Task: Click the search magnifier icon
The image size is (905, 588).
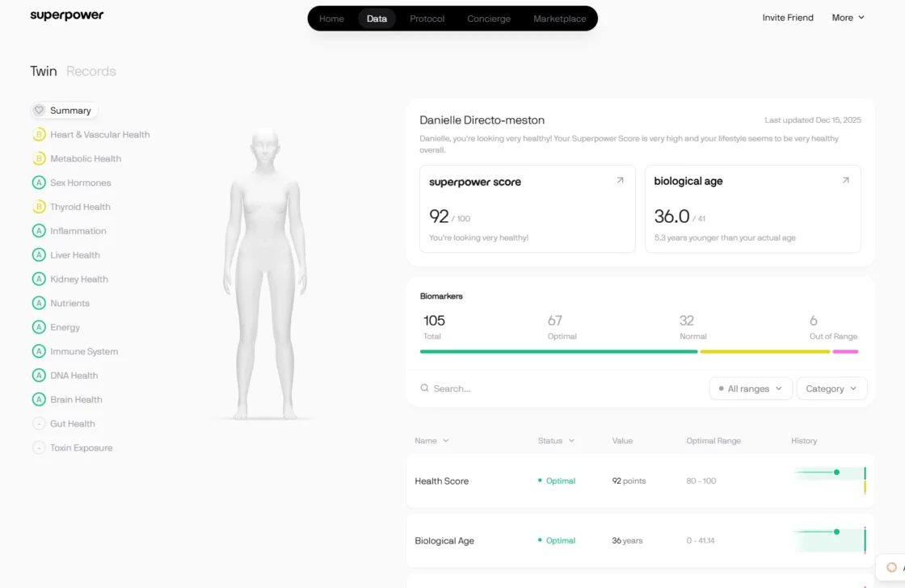Action: pyautogui.click(x=424, y=388)
